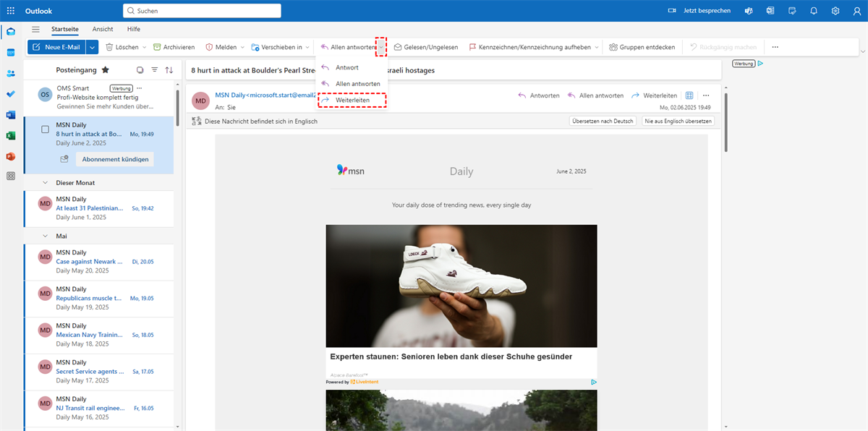868x431 pixels.
Task: Collapse the Dieser Monat group
Action: tap(46, 183)
